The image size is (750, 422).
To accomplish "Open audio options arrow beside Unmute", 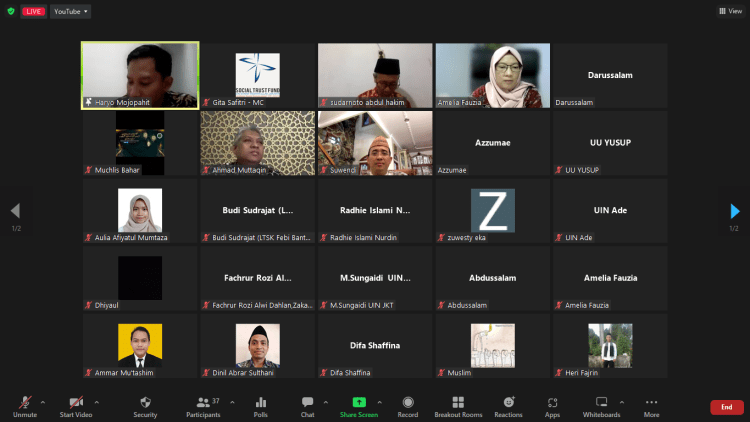I will click(x=43, y=403).
